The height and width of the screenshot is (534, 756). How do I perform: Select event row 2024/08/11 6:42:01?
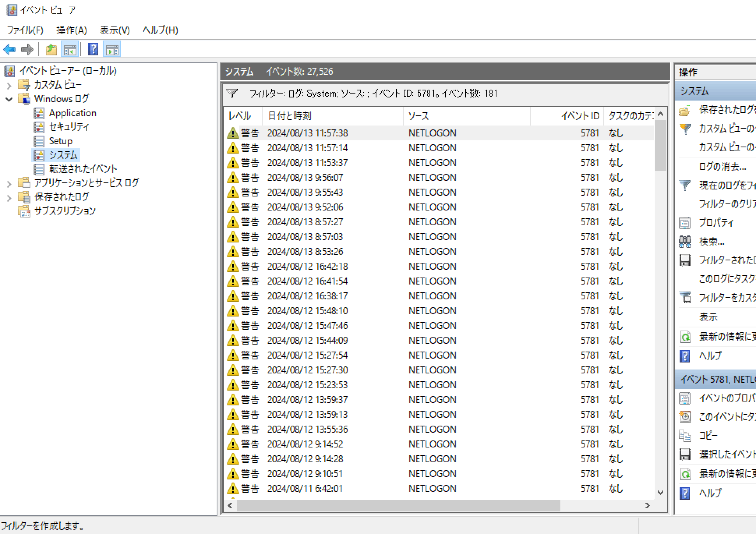coord(440,488)
